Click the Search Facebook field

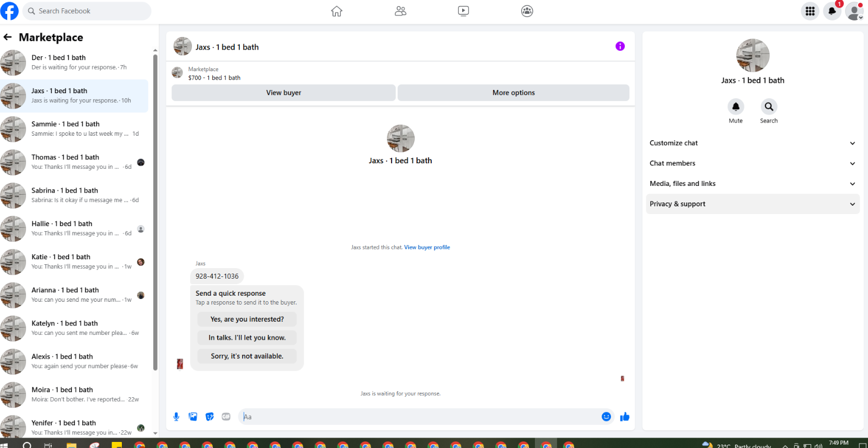click(x=87, y=11)
